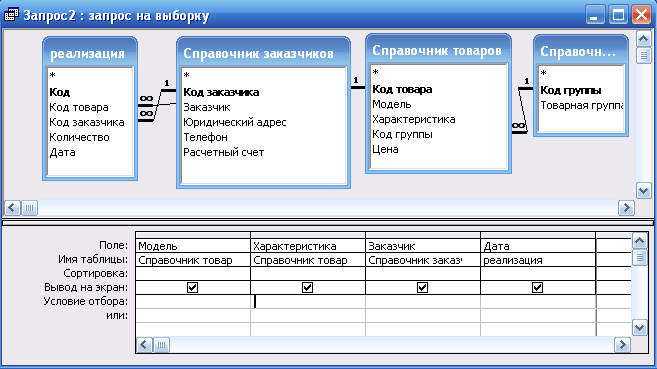Select Телефон field

[205, 137]
